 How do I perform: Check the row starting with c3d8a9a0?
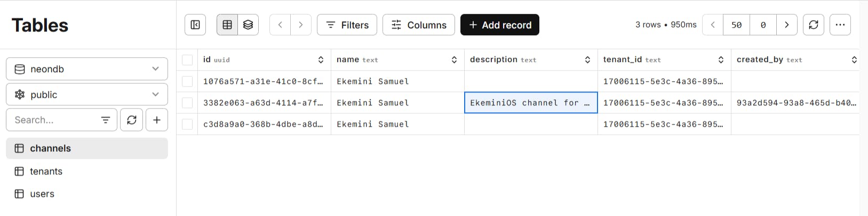coord(187,124)
